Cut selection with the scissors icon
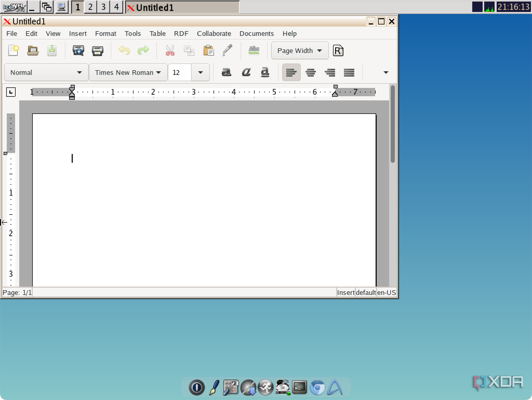The width and height of the screenshot is (532, 400). point(170,50)
